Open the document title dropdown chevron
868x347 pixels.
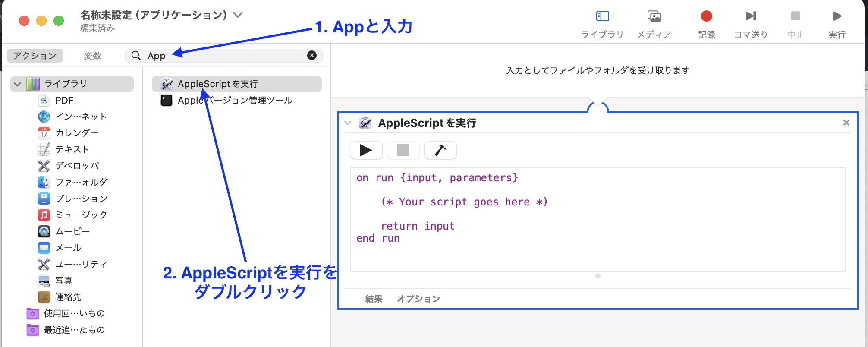click(x=238, y=15)
